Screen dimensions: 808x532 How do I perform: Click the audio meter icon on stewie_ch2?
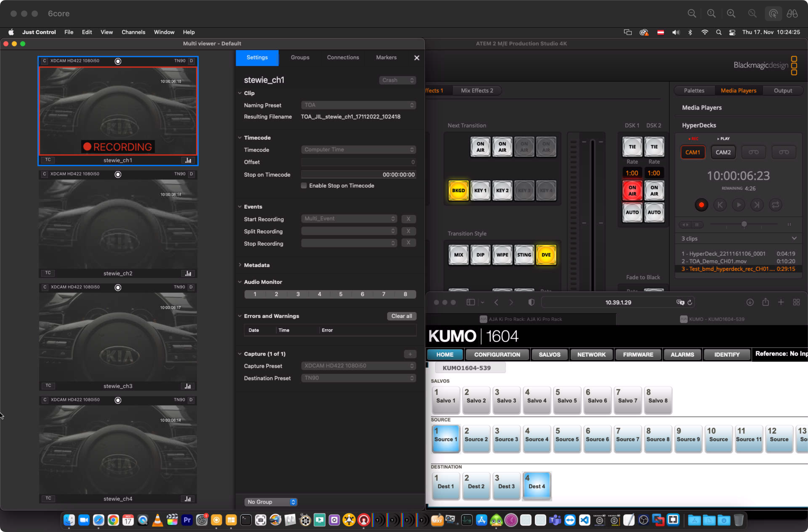click(188, 273)
